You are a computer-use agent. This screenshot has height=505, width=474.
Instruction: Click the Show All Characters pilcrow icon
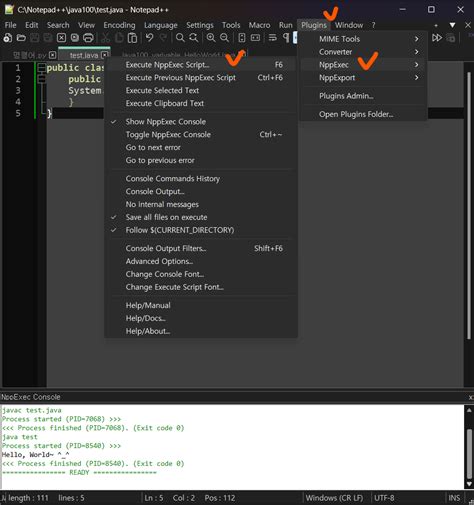286,38
